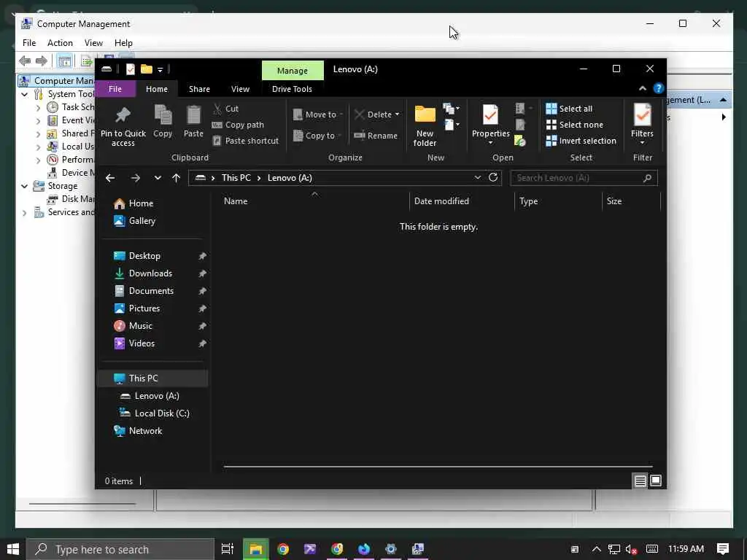The height and width of the screenshot is (560, 747).
Task: Open the Drive Tools tab
Action: (x=292, y=89)
